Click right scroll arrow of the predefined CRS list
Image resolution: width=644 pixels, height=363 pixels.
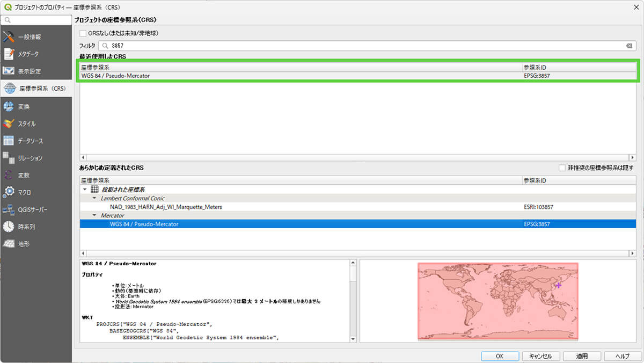(633, 252)
